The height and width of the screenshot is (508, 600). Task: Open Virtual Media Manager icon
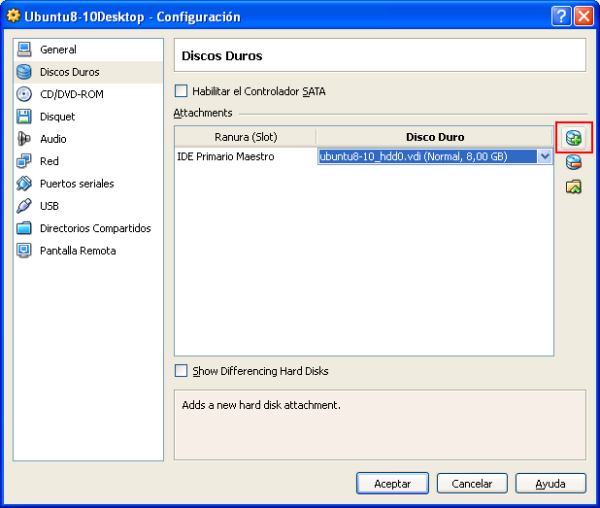[x=573, y=187]
